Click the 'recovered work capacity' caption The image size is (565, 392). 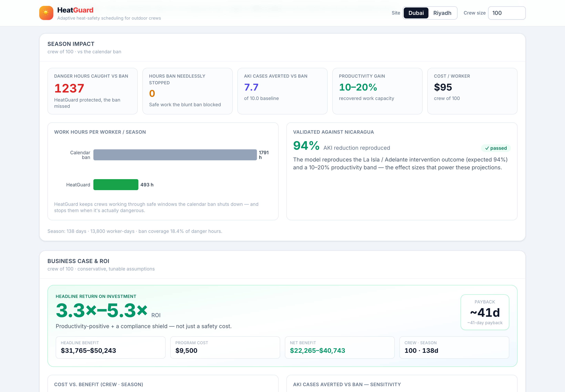(367, 98)
